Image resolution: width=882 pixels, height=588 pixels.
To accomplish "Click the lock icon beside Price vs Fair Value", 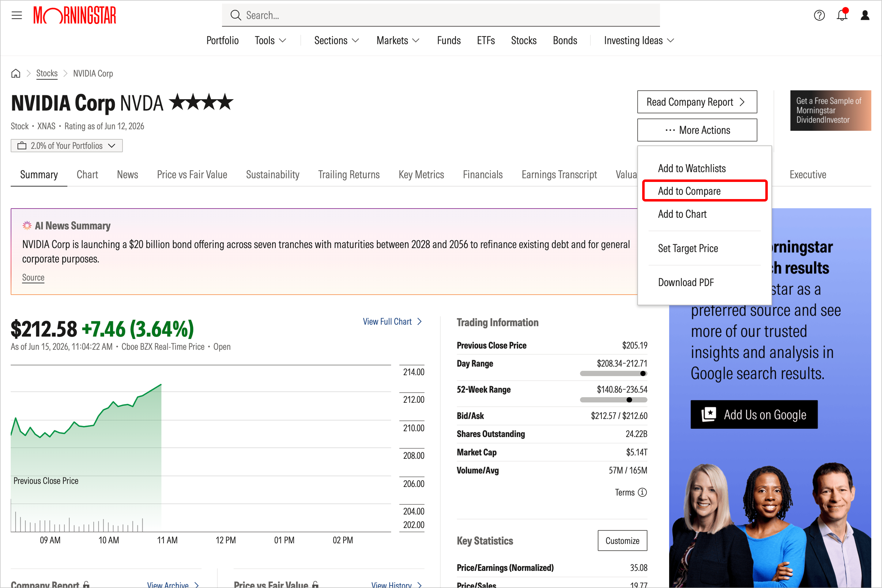I will 315,584.
